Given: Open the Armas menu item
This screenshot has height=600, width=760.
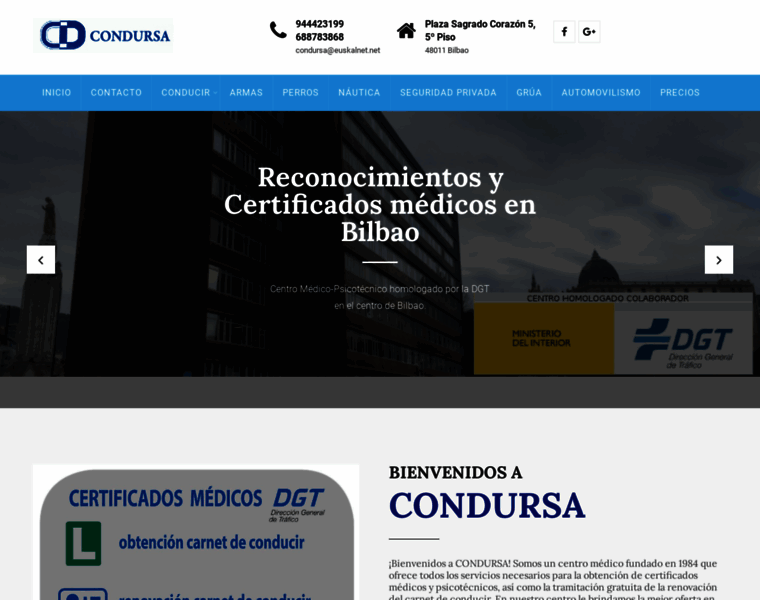Looking at the screenshot, I should click(246, 93).
